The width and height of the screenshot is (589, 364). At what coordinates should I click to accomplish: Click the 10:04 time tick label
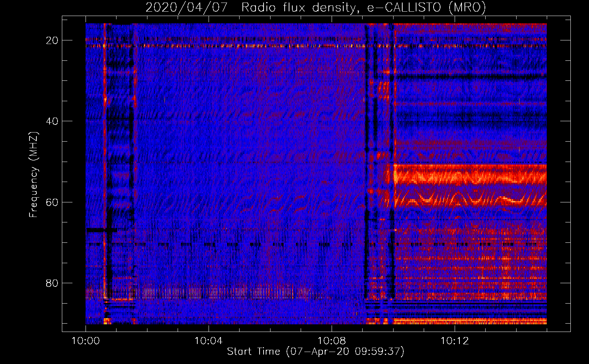(209, 341)
